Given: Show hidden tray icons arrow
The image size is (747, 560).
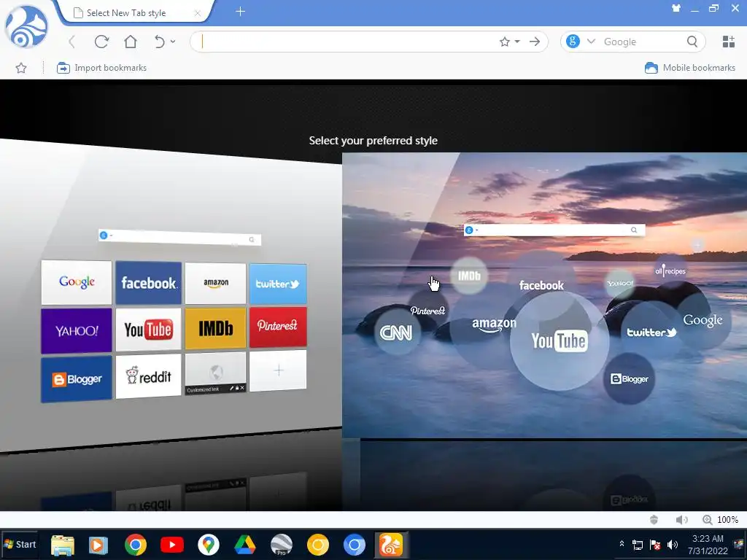Looking at the screenshot, I should 622,543.
